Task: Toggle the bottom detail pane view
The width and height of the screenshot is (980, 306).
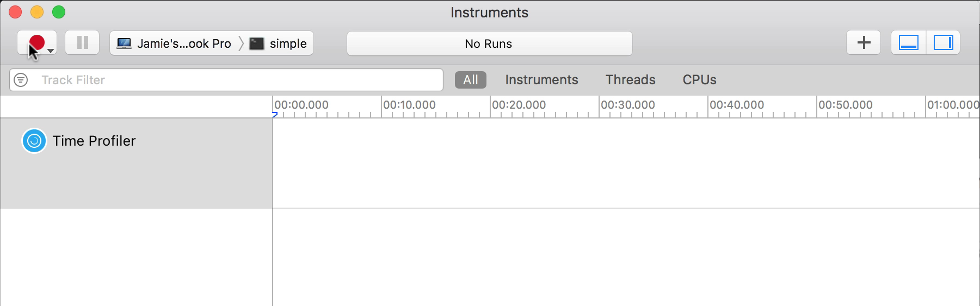Action: click(908, 42)
